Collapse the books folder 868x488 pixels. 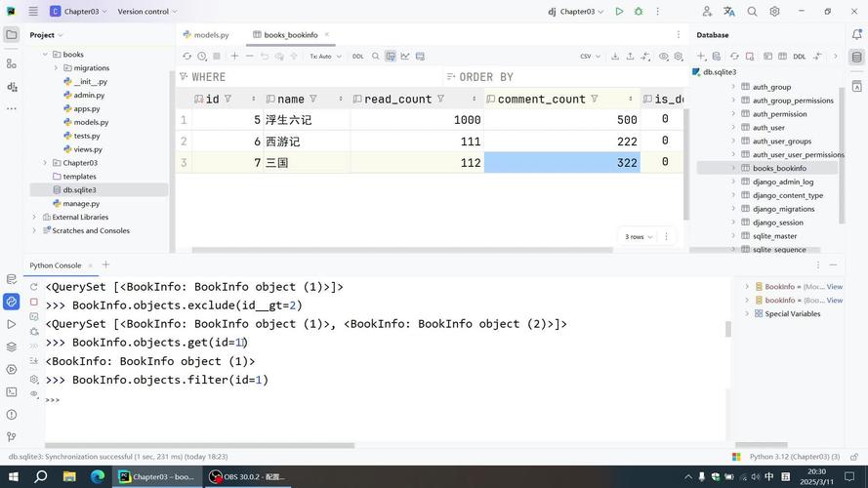click(x=45, y=55)
